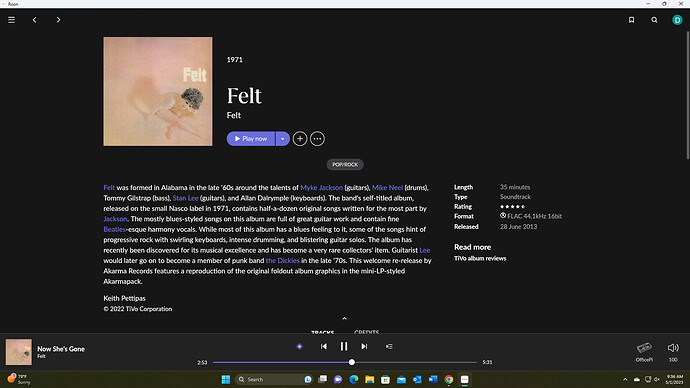Open the Mike Neel link
690x388 pixels.
pos(387,187)
